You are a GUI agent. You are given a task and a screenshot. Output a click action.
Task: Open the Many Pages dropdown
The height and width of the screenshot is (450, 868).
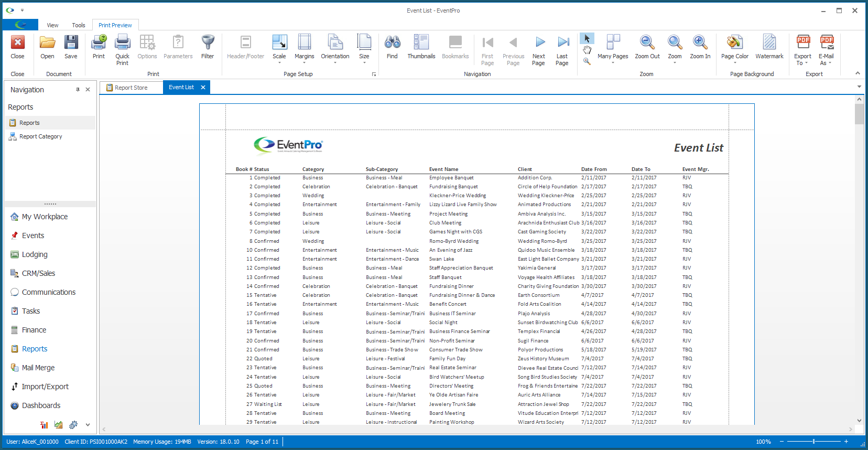(613, 49)
